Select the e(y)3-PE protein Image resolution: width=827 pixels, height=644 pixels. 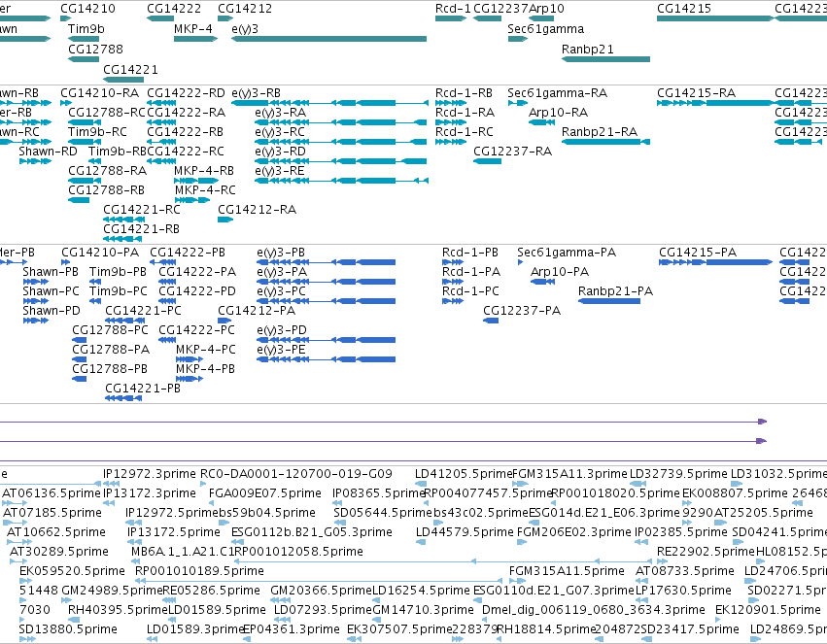pos(281,350)
